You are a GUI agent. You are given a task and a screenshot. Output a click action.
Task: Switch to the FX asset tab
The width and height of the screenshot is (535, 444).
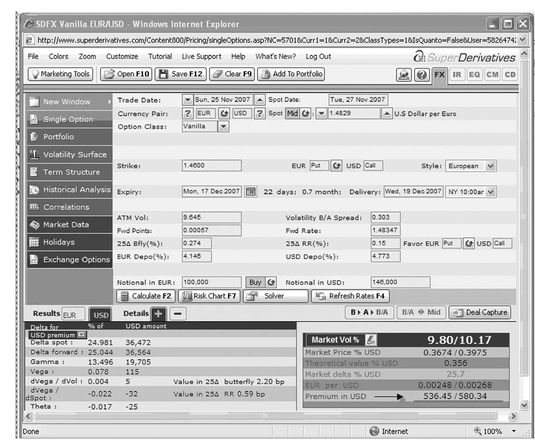pos(439,75)
